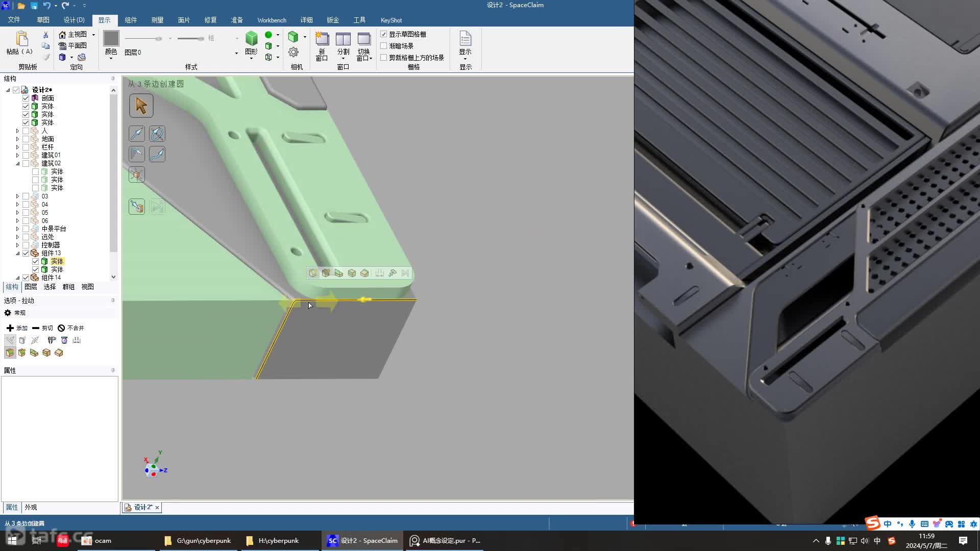Switch to the Layers (图层) panel tab
This screenshot has height=551, width=980.
pos(31,287)
